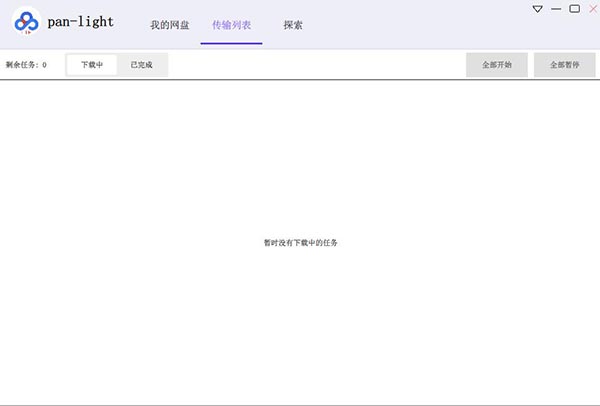Minimize the pan-light window
This screenshot has height=406, width=600.
pyautogui.click(x=556, y=9)
